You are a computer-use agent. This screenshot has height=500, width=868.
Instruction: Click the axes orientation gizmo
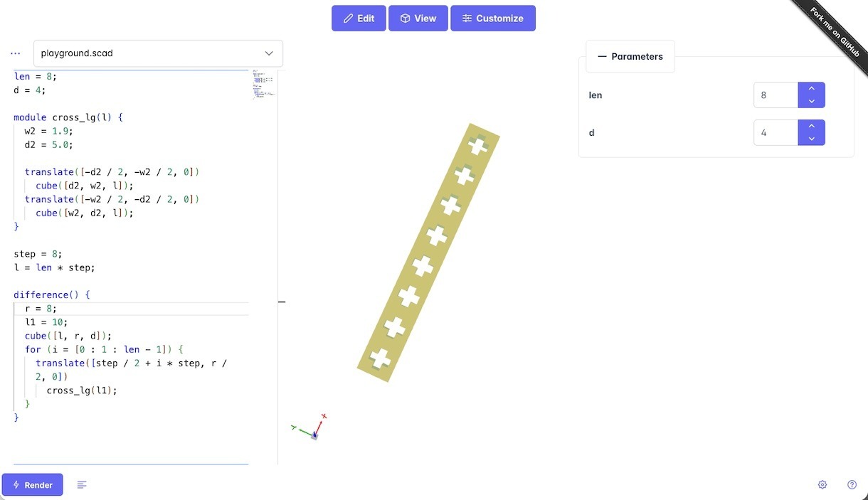pos(312,427)
